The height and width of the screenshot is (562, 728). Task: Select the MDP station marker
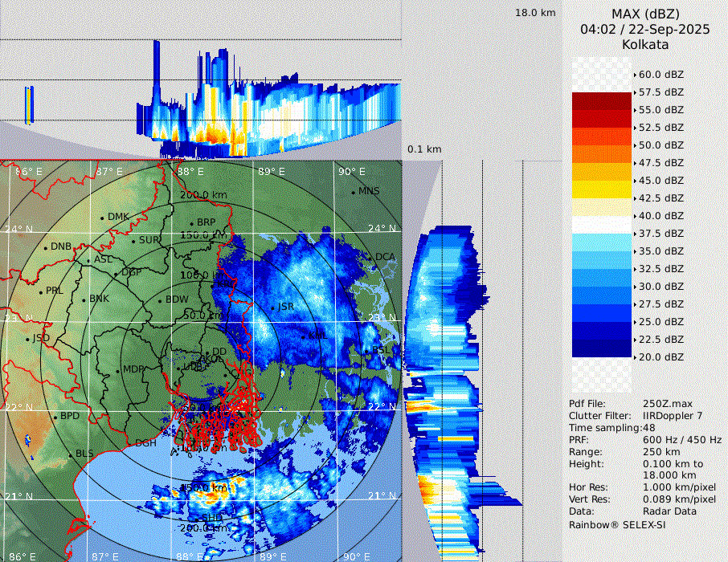(x=118, y=370)
